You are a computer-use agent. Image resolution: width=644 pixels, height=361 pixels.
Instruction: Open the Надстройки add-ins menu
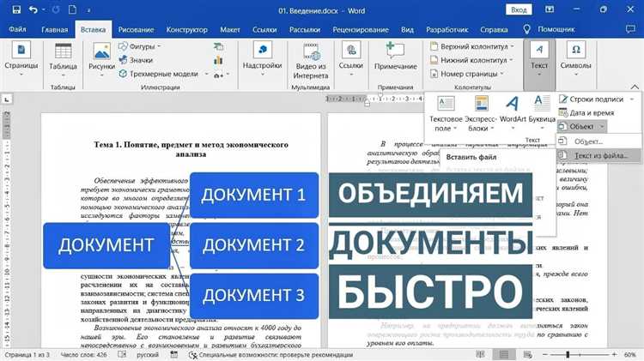tap(262, 60)
